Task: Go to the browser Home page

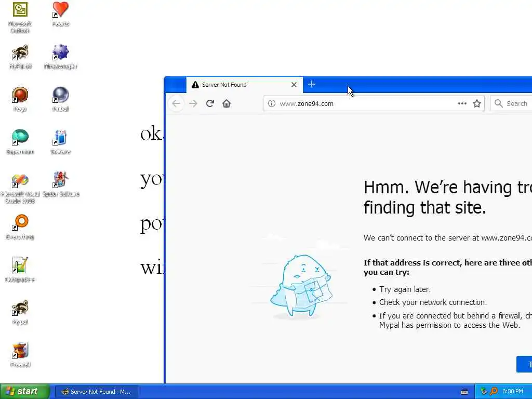Action: click(227, 103)
